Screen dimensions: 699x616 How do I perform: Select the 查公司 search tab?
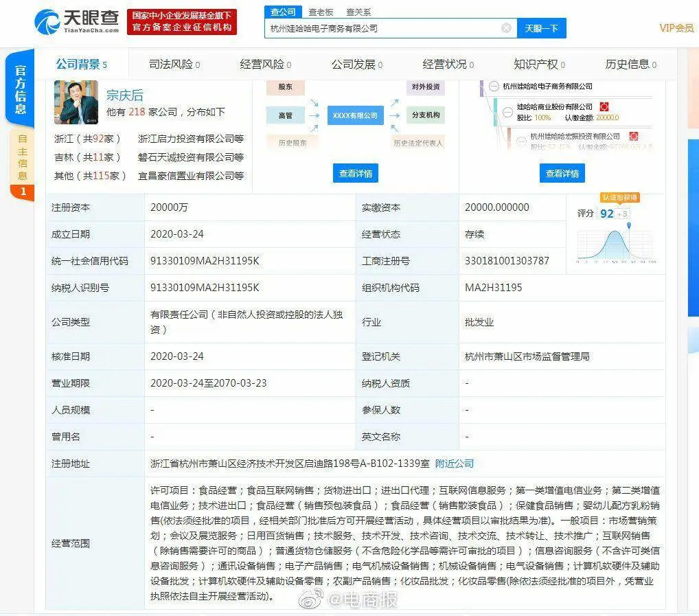coord(283,12)
